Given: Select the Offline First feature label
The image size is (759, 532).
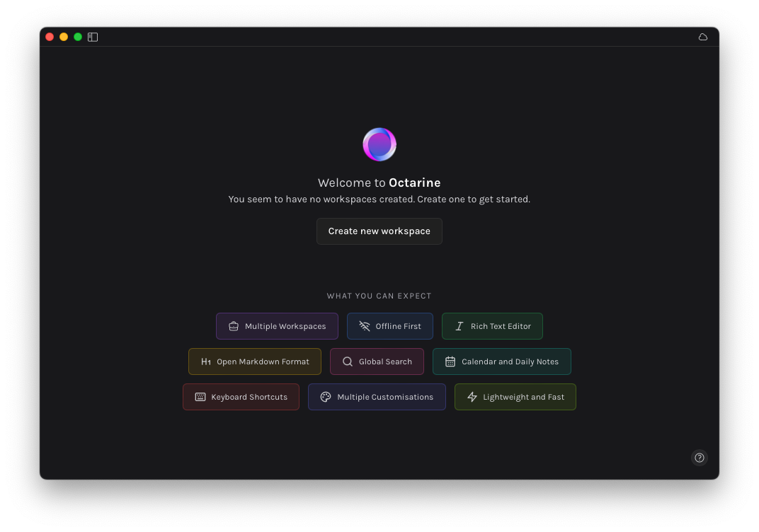Looking at the screenshot, I should point(399,326).
